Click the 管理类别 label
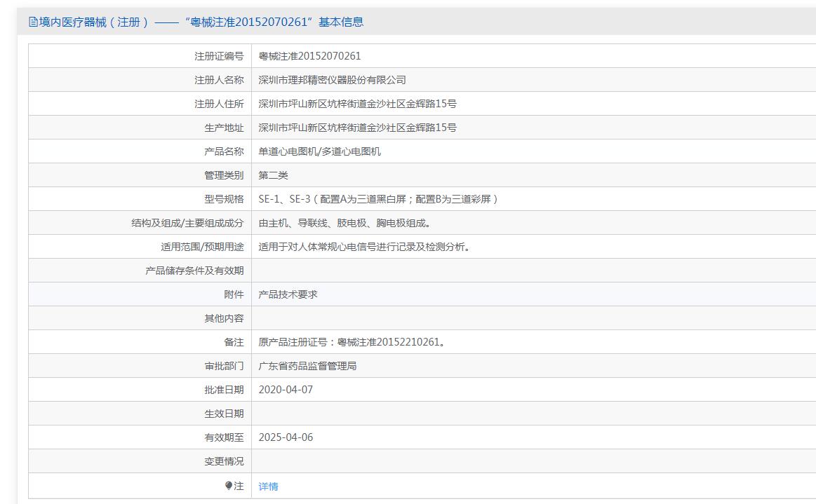Image resolution: width=816 pixels, height=504 pixels. [x=224, y=175]
